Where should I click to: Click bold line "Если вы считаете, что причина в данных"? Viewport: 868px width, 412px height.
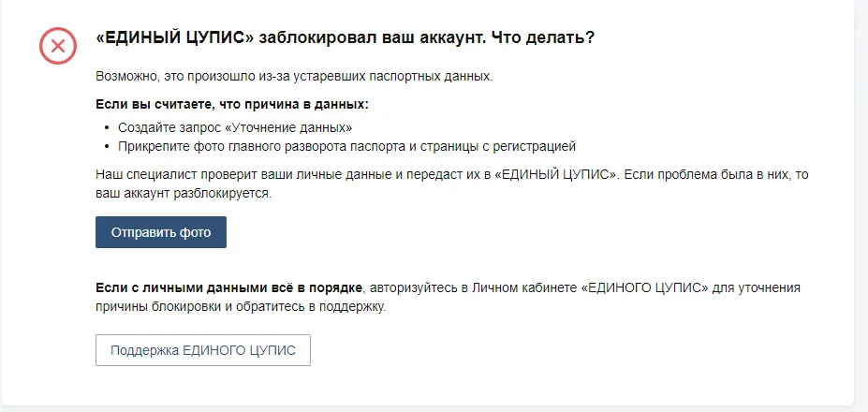[232, 105]
